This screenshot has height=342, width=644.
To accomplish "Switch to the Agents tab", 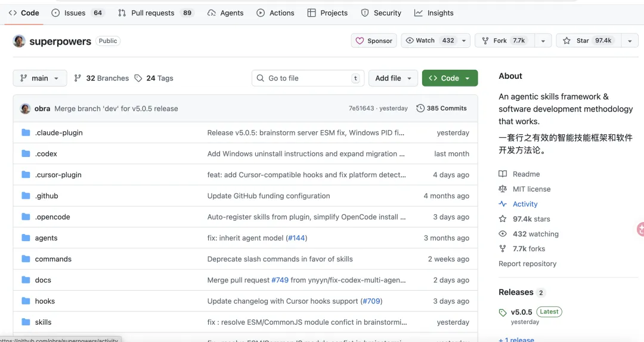I will coord(225,13).
